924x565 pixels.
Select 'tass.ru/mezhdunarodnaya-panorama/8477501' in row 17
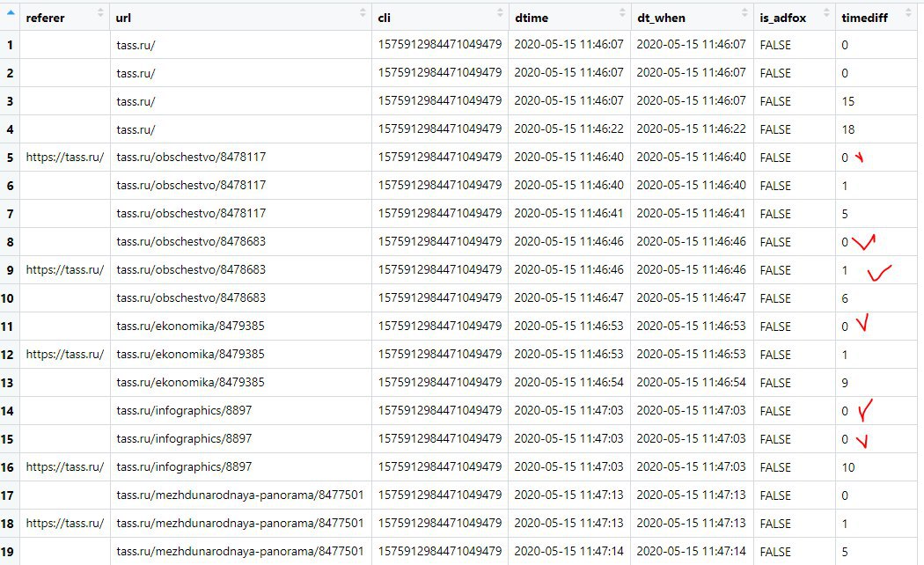tap(240, 495)
